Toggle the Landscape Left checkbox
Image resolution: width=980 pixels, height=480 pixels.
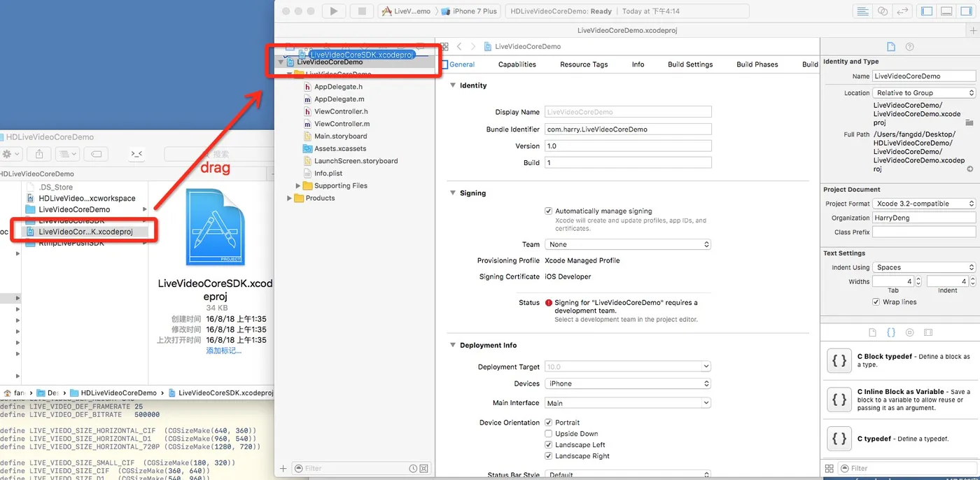[549, 445]
